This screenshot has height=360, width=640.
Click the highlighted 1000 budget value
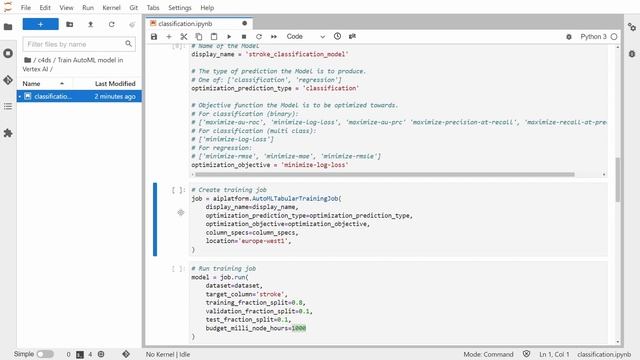[299, 328]
